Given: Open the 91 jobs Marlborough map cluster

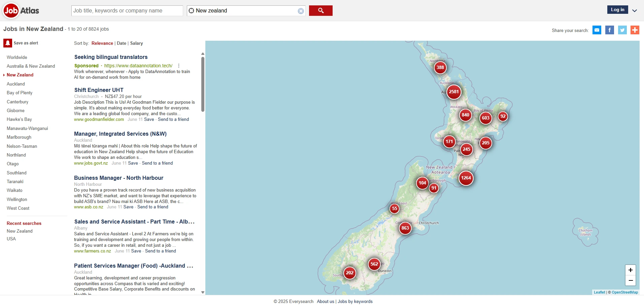Looking at the screenshot, I should tap(434, 188).
